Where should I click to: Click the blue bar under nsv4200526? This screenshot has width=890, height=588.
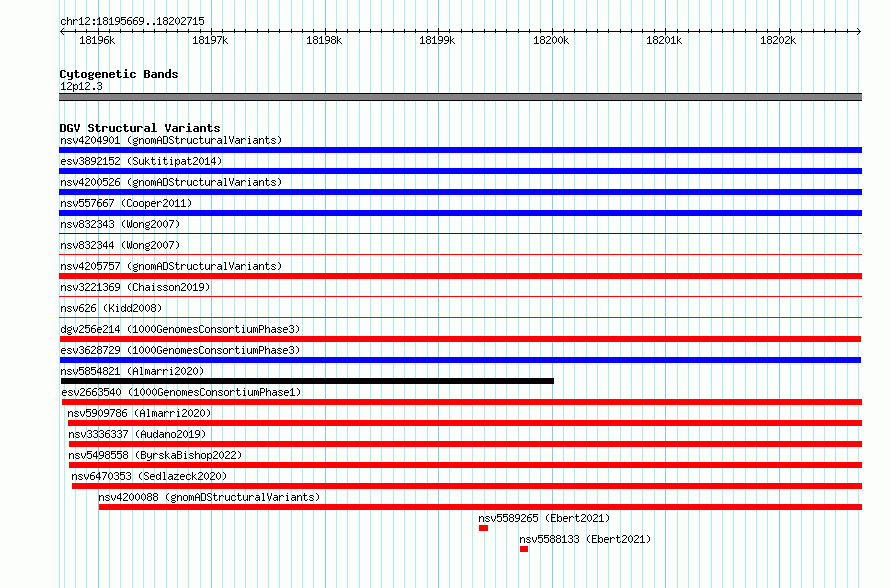460,192
